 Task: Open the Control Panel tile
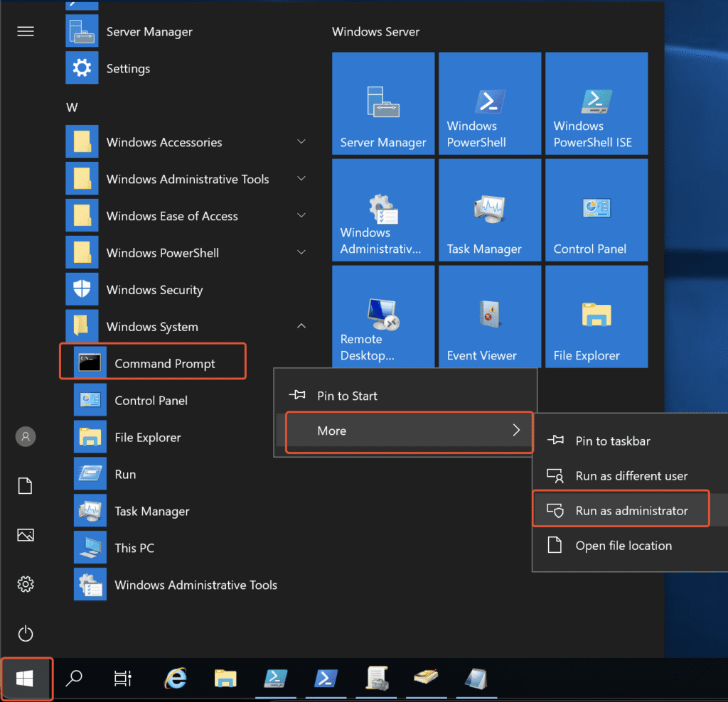tap(596, 210)
